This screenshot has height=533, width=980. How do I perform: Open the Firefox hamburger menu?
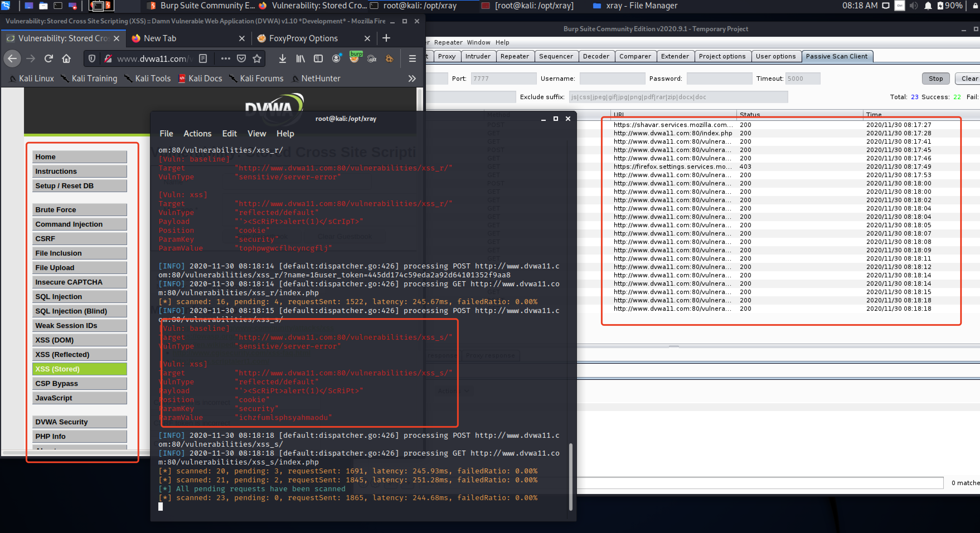click(412, 58)
